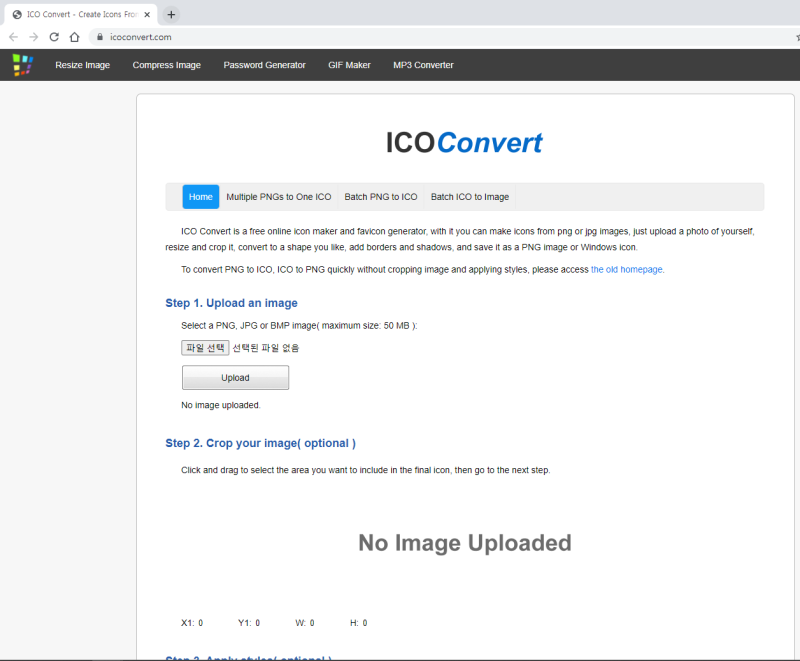Screen dimensions: 800x661
Task: Switch to Batch ICO to Image
Action: pos(470,197)
